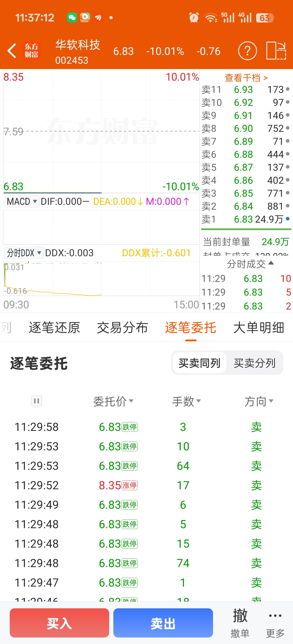Switch to the 交易分布 tab

point(122,328)
